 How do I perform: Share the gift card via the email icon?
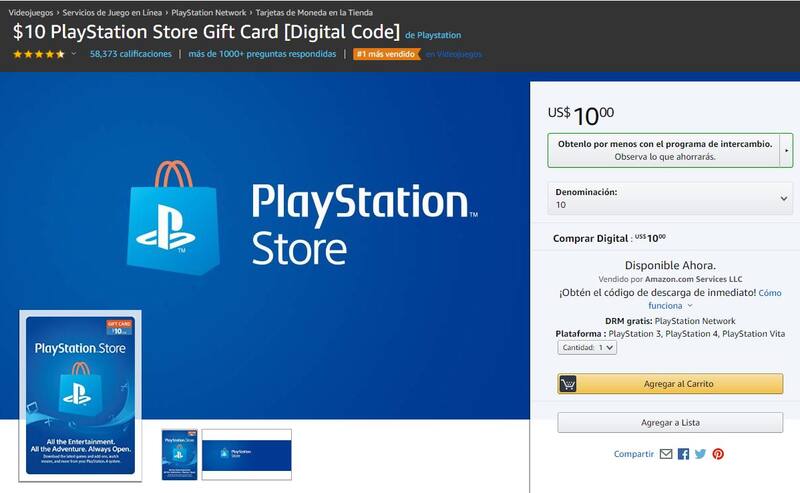[666, 454]
